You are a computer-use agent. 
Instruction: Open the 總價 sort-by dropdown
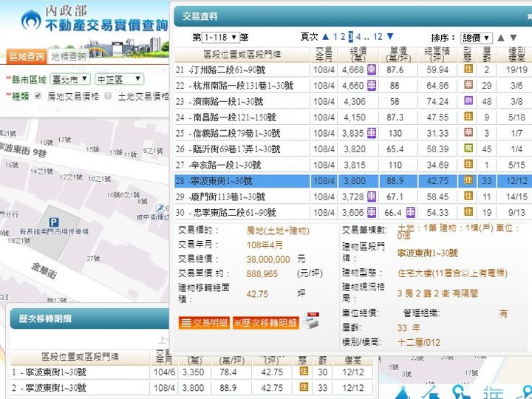[x=476, y=38]
